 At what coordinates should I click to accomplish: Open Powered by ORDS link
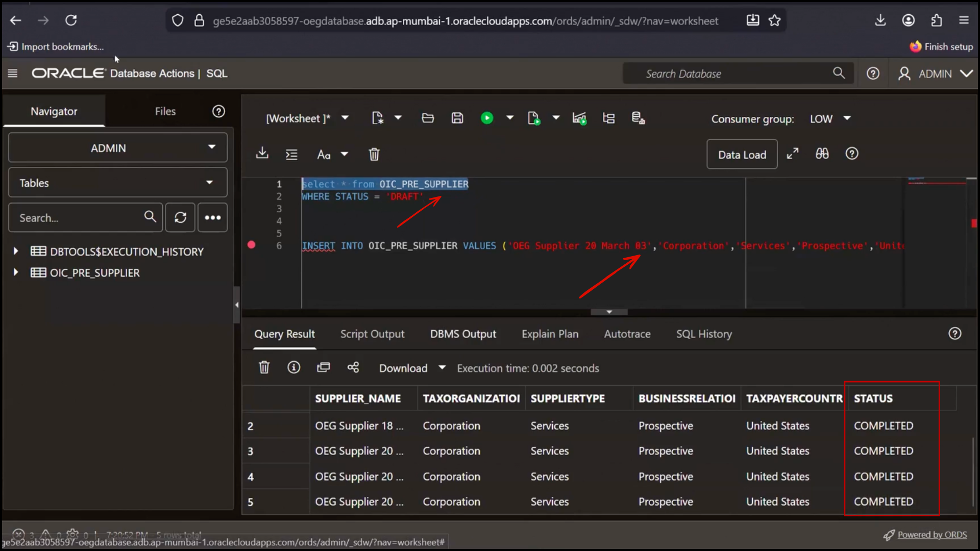(932, 534)
